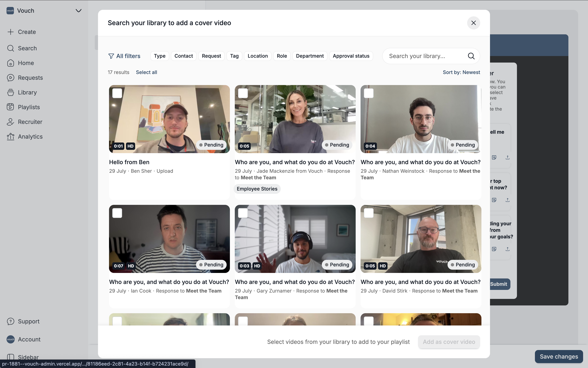
Task: Click the Submit button behind dialog
Action: click(500, 284)
